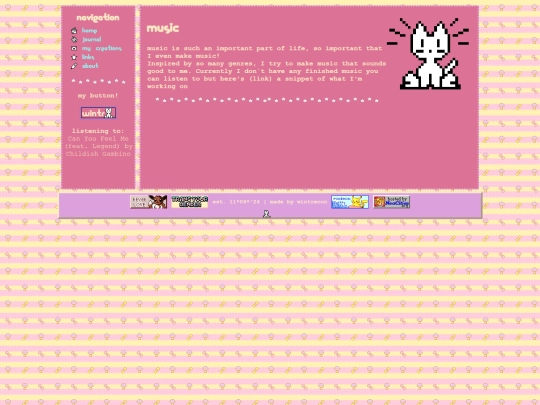Click the music page heading
The image size is (540, 405).
163,28
